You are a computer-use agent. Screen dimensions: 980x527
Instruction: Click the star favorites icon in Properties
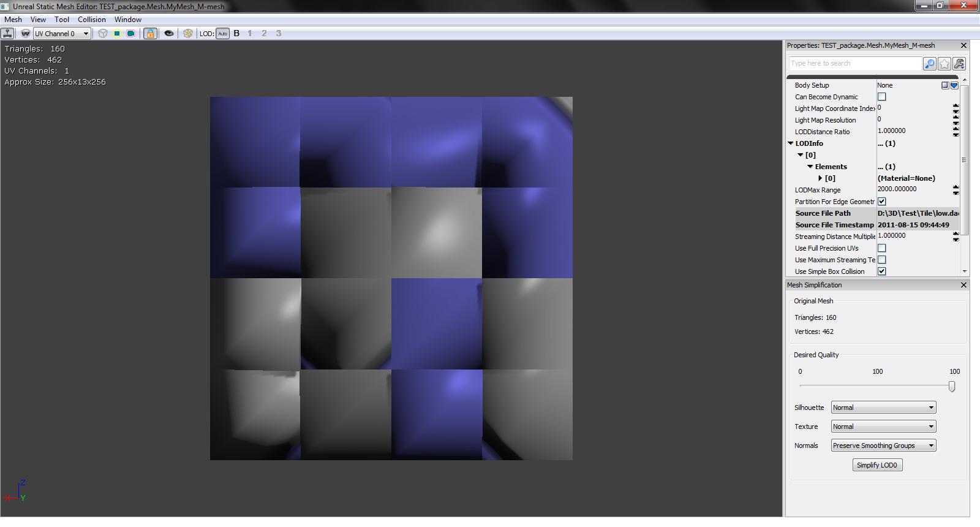[x=944, y=64]
